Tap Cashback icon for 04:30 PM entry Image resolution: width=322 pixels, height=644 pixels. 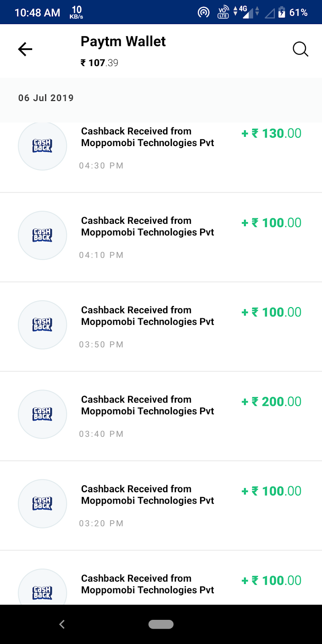point(42,146)
